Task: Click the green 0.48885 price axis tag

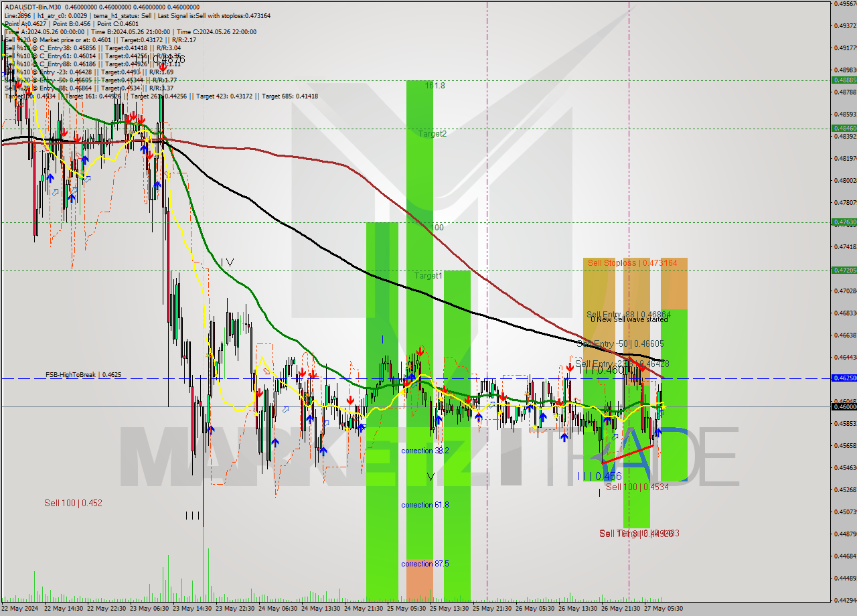Action: [x=844, y=80]
